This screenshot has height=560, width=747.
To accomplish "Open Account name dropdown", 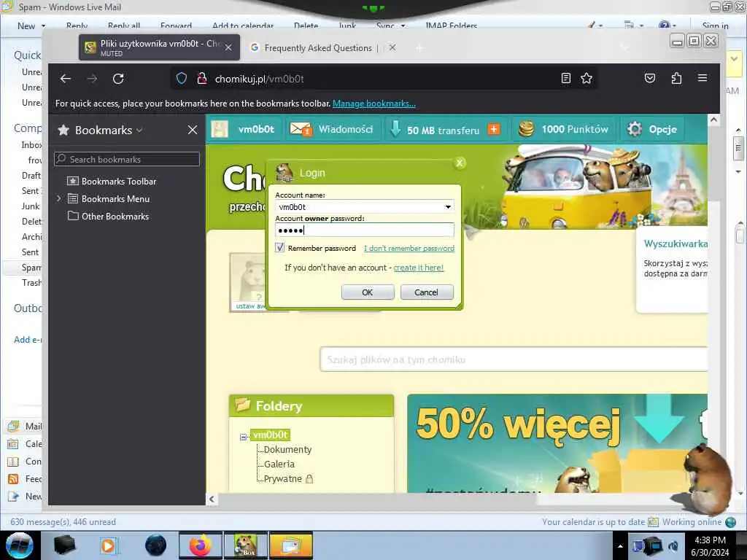I will tap(448, 206).
